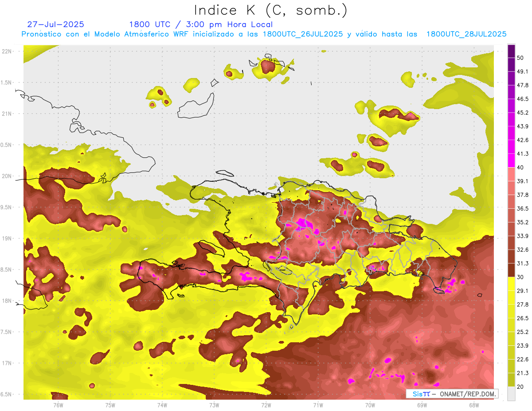The image size is (532, 411).
Task: Click the olive legend swatch between 20 and 21.3
Action: [512, 380]
